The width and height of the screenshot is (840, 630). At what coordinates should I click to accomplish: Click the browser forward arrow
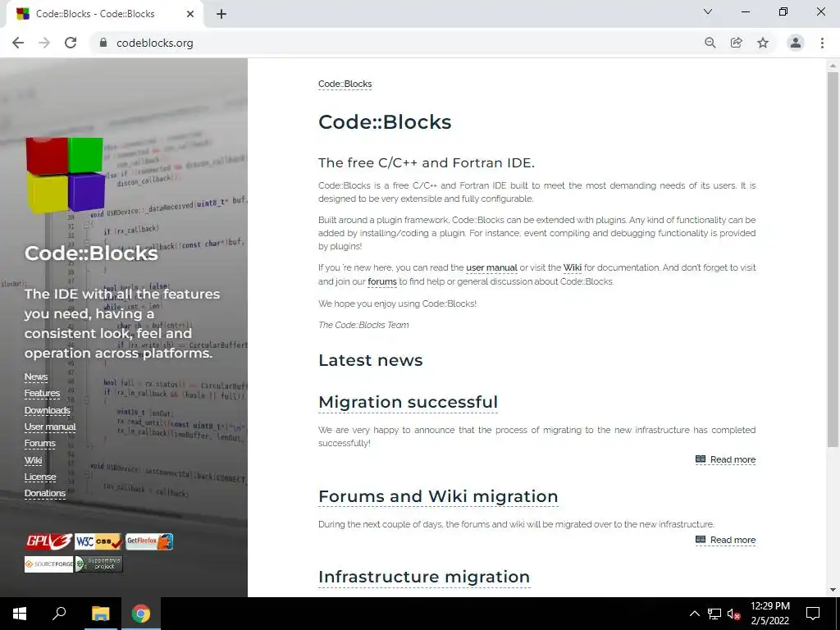[44, 43]
